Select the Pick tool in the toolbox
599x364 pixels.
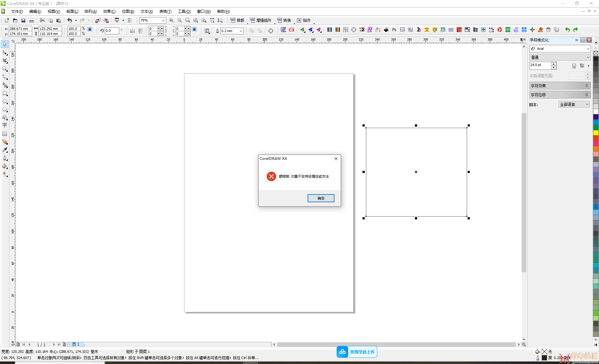5,45
